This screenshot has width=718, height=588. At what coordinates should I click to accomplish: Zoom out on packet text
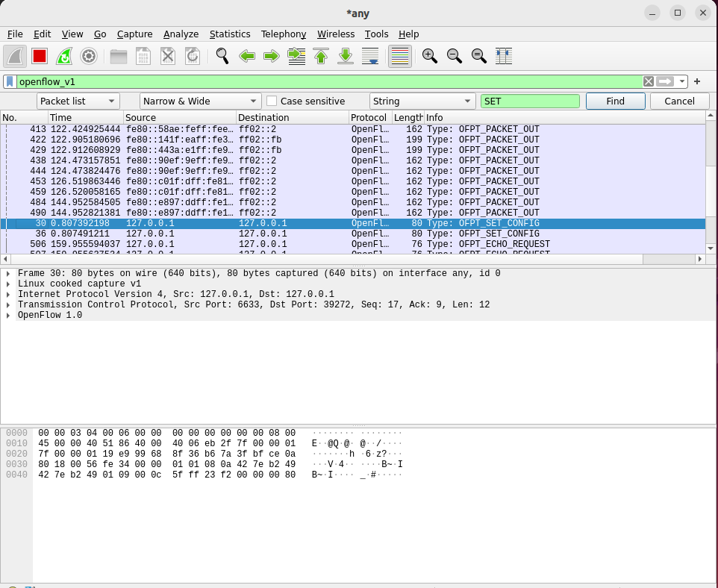pos(455,56)
